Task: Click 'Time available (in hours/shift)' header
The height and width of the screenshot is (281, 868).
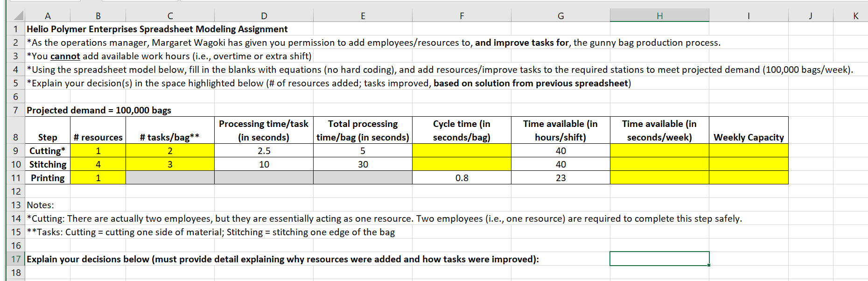Action: pos(561,130)
